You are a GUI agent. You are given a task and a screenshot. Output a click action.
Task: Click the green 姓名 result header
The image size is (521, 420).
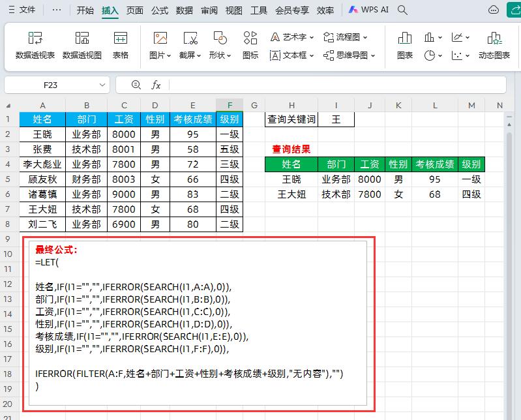click(x=291, y=164)
